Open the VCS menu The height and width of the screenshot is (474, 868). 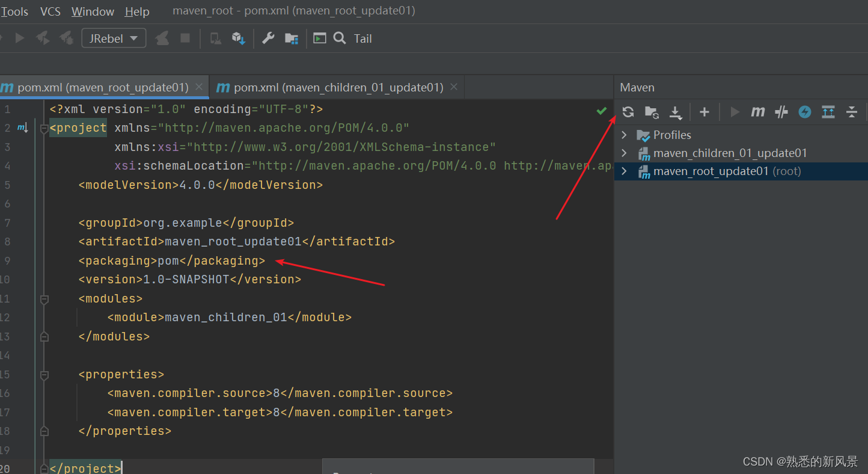50,11
